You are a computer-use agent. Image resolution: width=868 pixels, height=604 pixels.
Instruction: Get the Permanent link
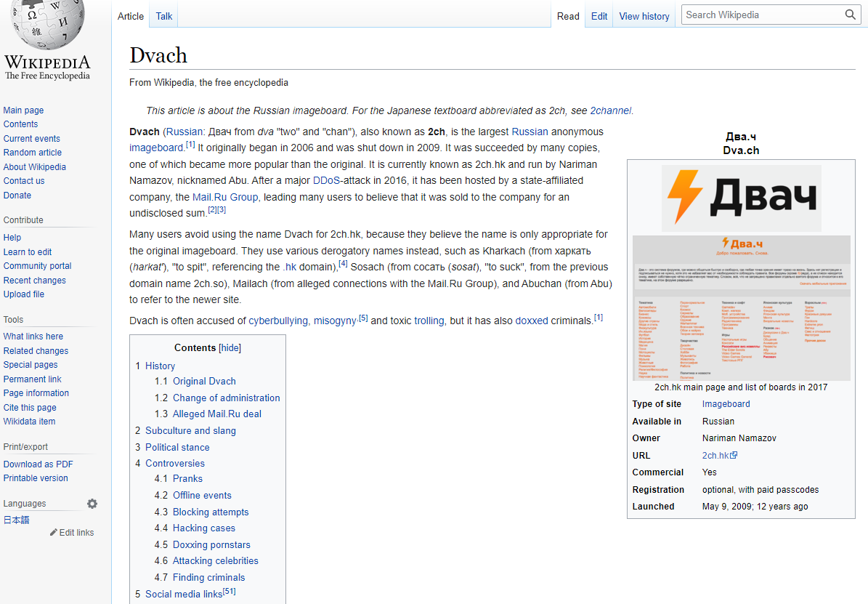[x=32, y=379]
